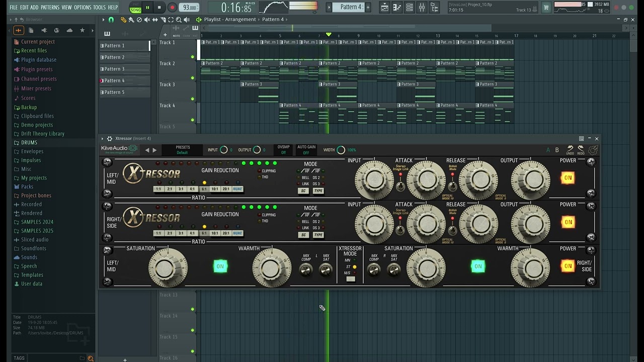
Task: Adjust the Xtressor Width knob
Action: click(x=341, y=150)
